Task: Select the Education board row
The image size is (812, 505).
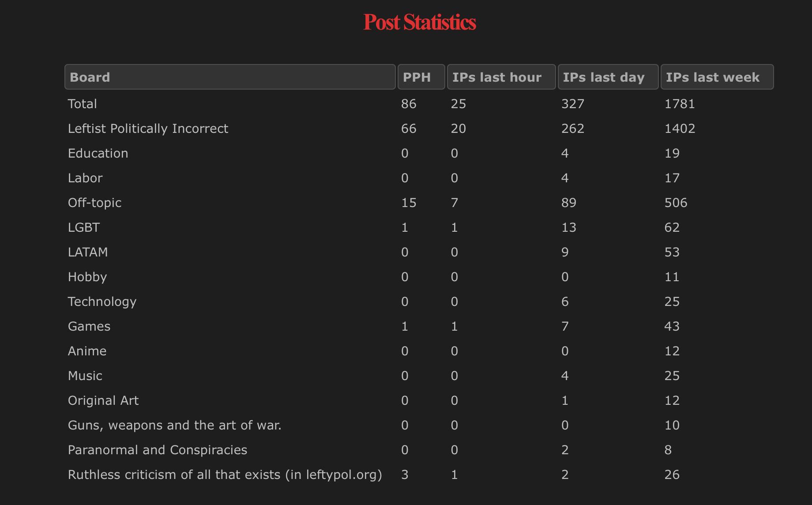Action: 98,153
